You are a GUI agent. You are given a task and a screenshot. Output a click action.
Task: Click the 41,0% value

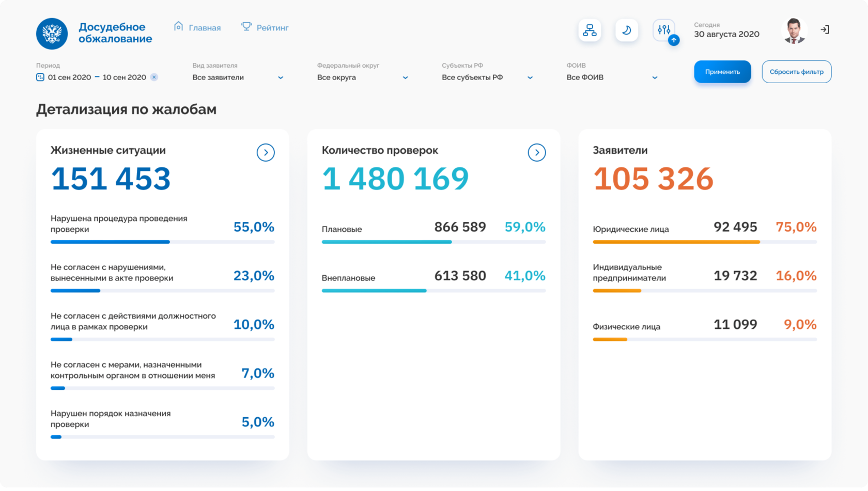pos(525,276)
